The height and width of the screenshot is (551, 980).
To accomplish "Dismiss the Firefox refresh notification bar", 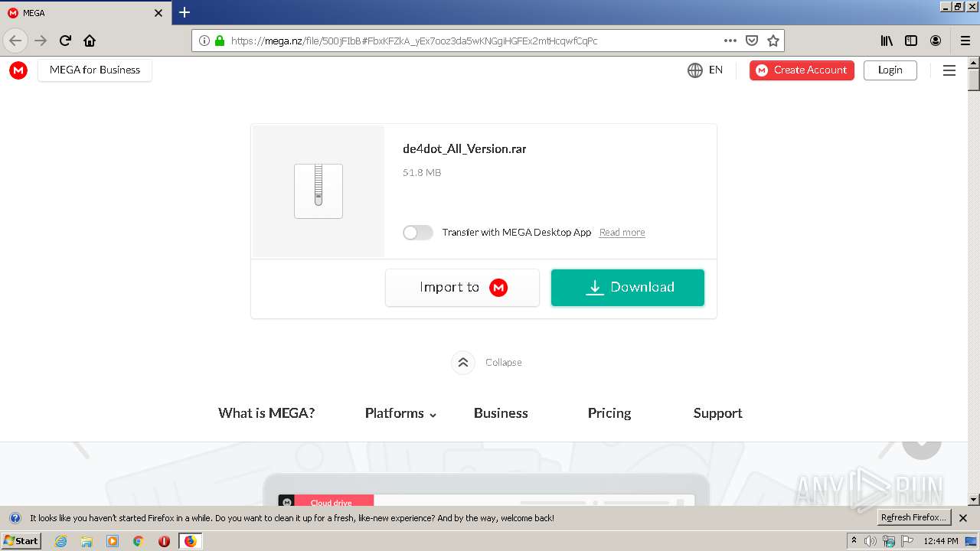I will [x=963, y=518].
